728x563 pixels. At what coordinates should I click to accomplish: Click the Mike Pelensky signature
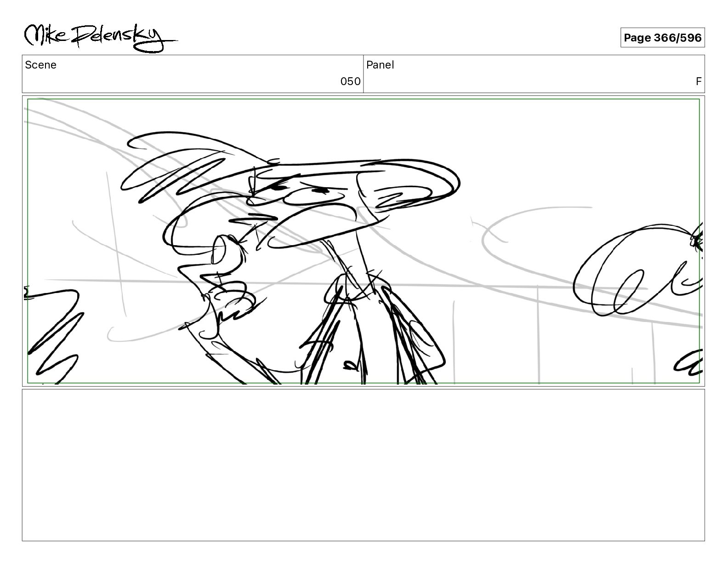tap(100, 38)
